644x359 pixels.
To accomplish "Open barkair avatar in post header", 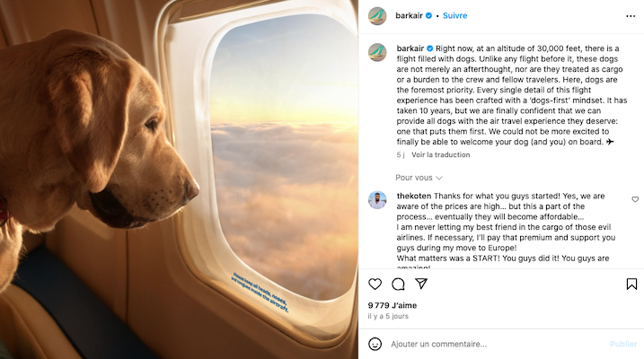I will point(377,16).
